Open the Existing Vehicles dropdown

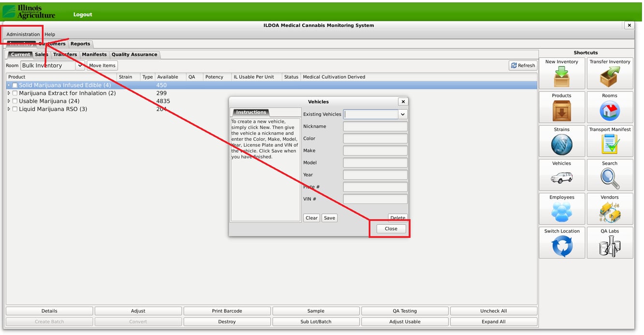402,114
